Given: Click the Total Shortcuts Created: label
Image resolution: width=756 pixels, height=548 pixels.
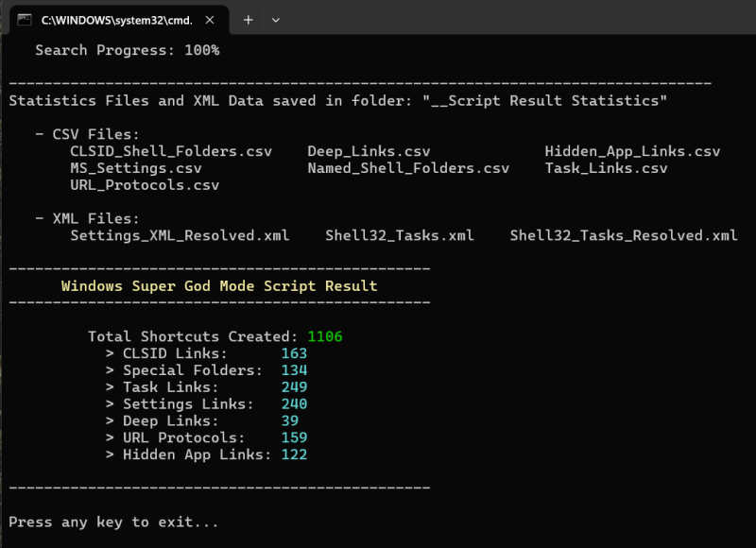Looking at the screenshot, I should tap(193, 336).
